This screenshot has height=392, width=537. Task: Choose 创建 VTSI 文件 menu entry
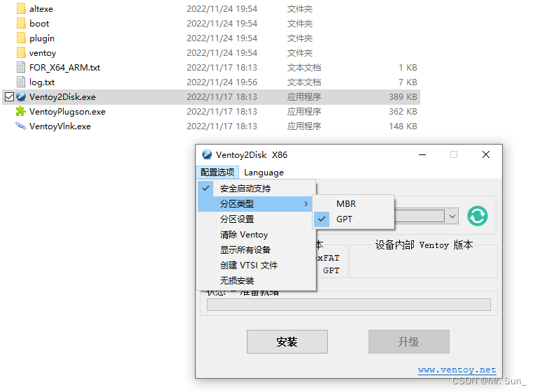[257, 266]
